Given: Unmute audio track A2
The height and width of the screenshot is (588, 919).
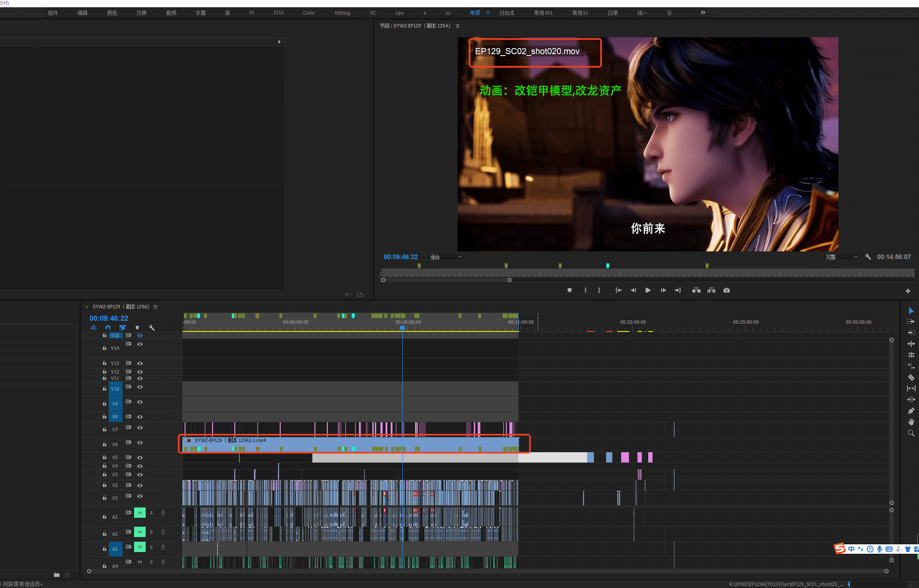Looking at the screenshot, I should pos(140,532).
